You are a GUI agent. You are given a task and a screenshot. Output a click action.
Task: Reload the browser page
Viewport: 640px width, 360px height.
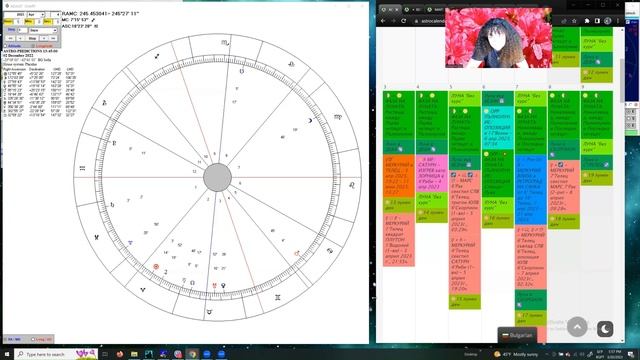(x=403, y=20)
